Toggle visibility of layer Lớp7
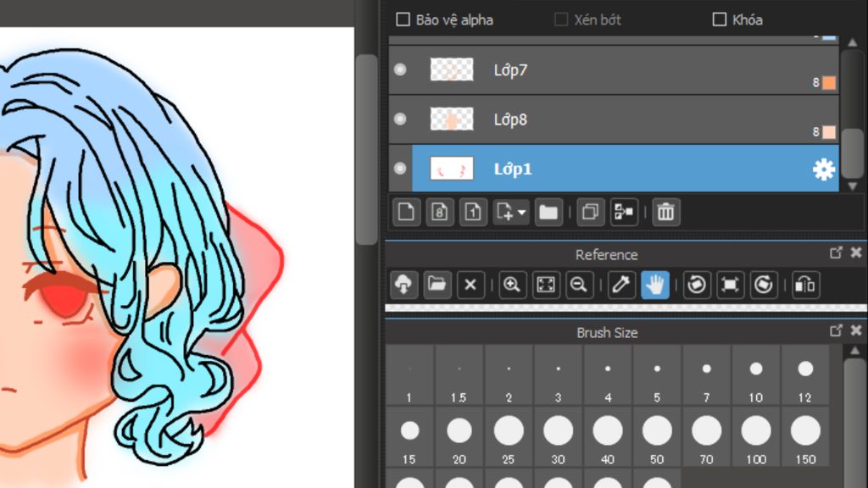 [400, 69]
